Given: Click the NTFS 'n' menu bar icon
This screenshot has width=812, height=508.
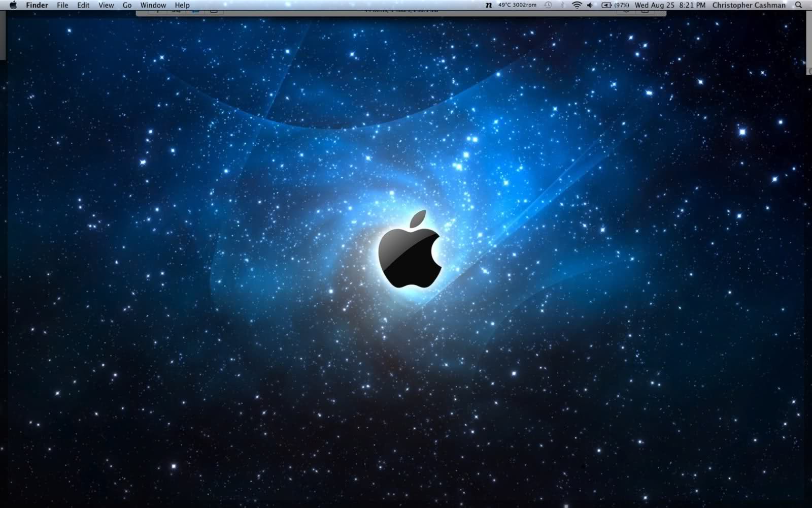Looking at the screenshot, I should [489, 5].
